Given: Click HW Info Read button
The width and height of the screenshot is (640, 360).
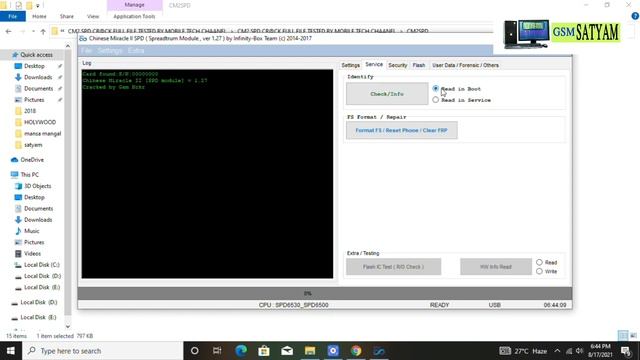Looking at the screenshot, I should click(496, 267).
